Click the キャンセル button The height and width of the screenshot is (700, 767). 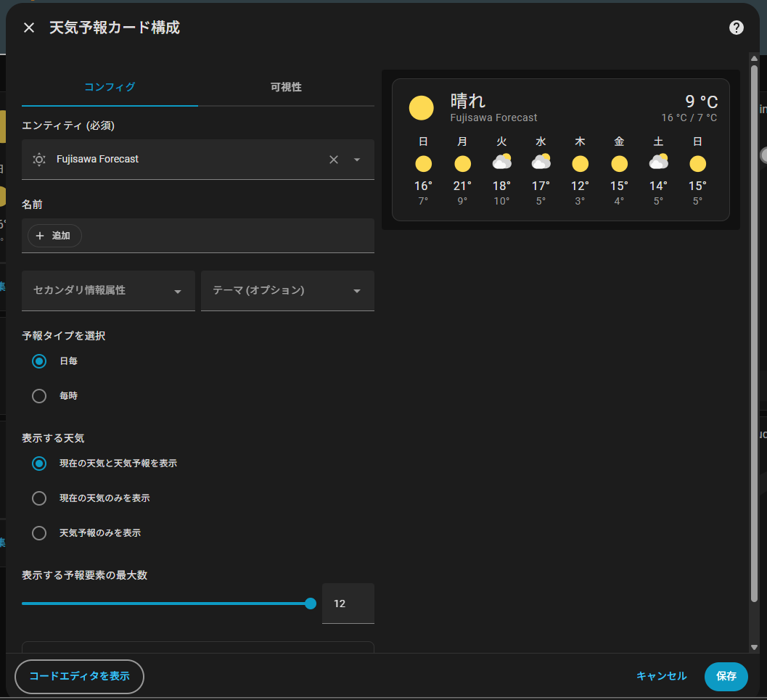tap(661, 677)
